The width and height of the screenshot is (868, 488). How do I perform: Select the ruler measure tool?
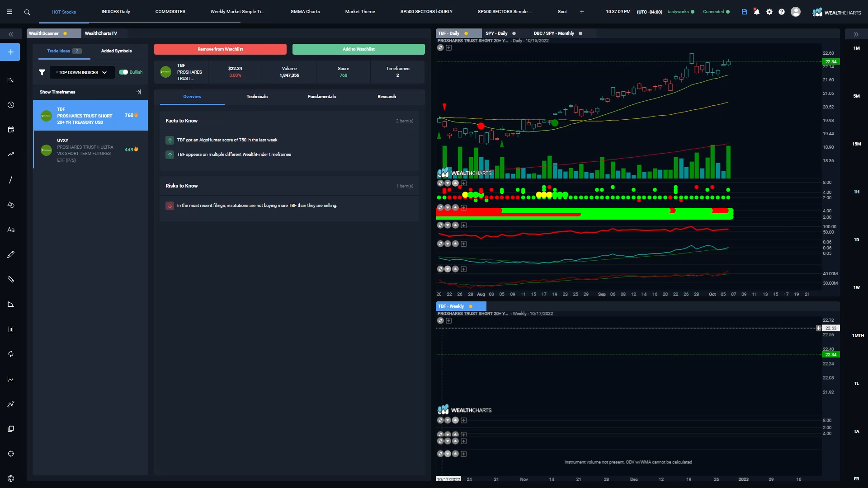coord(11,279)
